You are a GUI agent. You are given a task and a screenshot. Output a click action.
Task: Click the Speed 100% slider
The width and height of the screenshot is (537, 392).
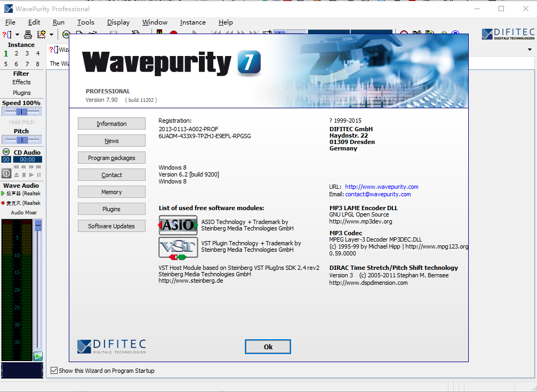click(21, 111)
